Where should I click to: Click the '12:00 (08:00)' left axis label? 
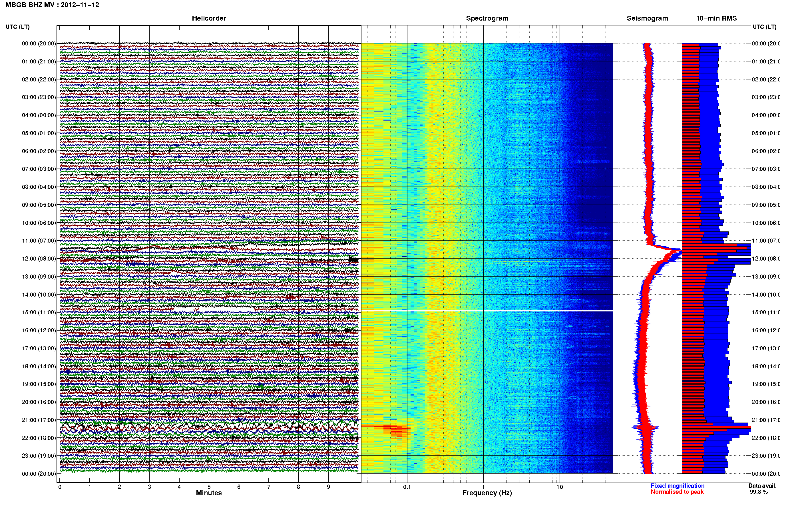point(39,259)
